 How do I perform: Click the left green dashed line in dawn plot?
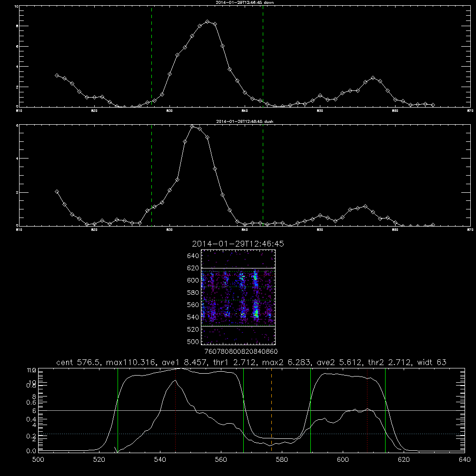(151, 56)
